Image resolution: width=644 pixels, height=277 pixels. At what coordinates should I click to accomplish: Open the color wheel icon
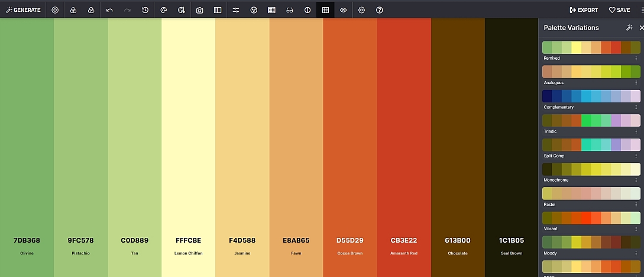55,10
